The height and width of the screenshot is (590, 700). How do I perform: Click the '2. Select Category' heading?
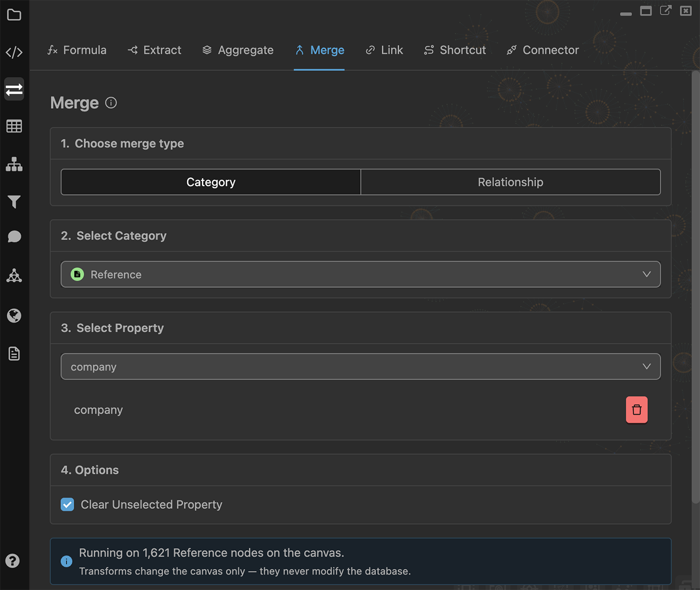pyautogui.click(x=113, y=236)
